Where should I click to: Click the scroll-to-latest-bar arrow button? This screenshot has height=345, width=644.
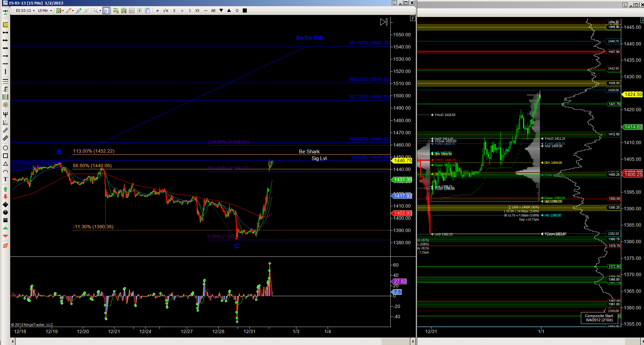384,22
